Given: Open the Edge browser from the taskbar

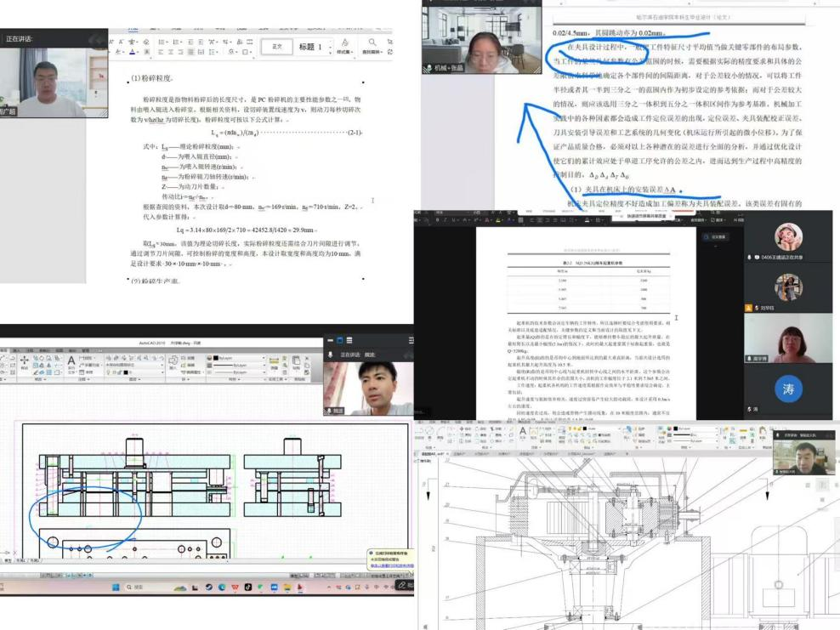Looking at the screenshot, I should [219, 587].
